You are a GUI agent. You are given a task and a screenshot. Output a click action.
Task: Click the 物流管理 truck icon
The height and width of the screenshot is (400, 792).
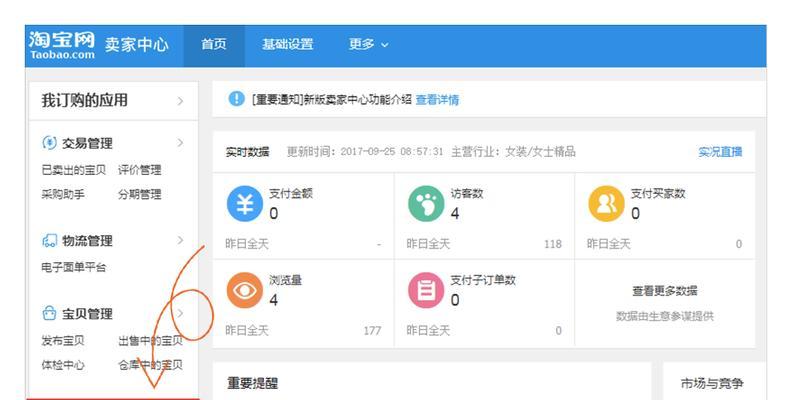pos(50,241)
